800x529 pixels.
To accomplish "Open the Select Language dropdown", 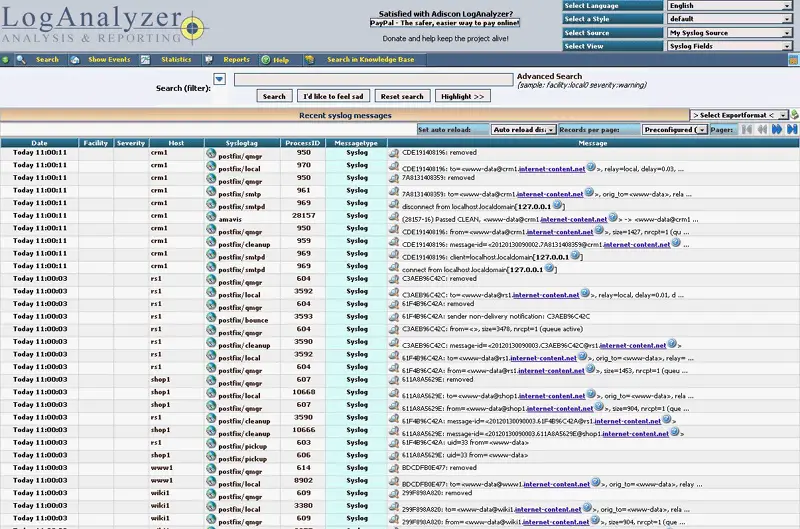I will click(729, 6).
